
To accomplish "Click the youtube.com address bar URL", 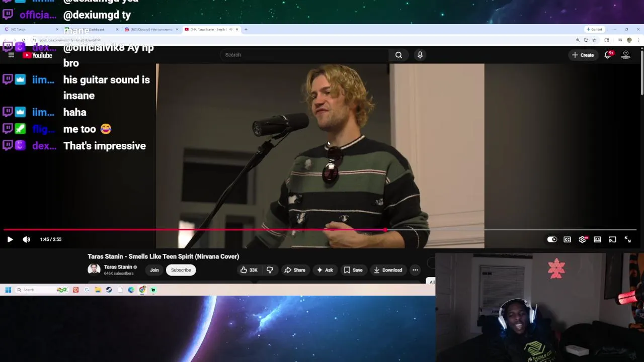I will pos(70,40).
